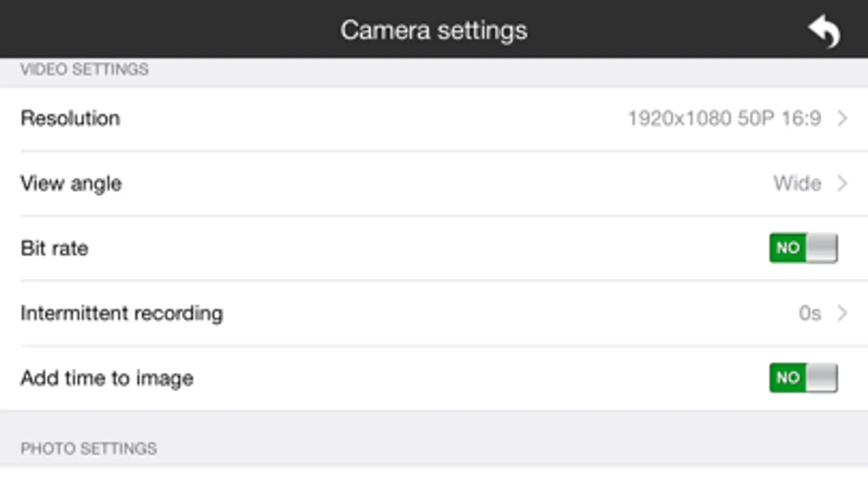868x489 pixels.
Task: Click the 0s intermittent recording value
Action: pyautogui.click(x=809, y=314)
